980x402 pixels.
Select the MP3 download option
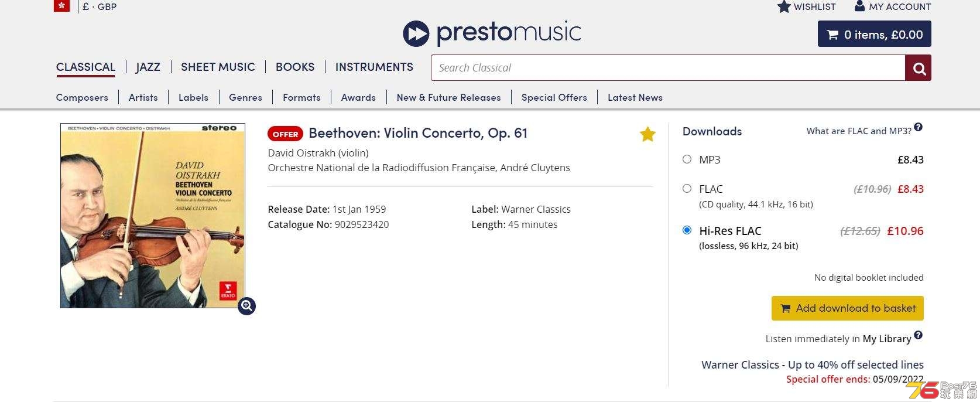click(687, 159)
